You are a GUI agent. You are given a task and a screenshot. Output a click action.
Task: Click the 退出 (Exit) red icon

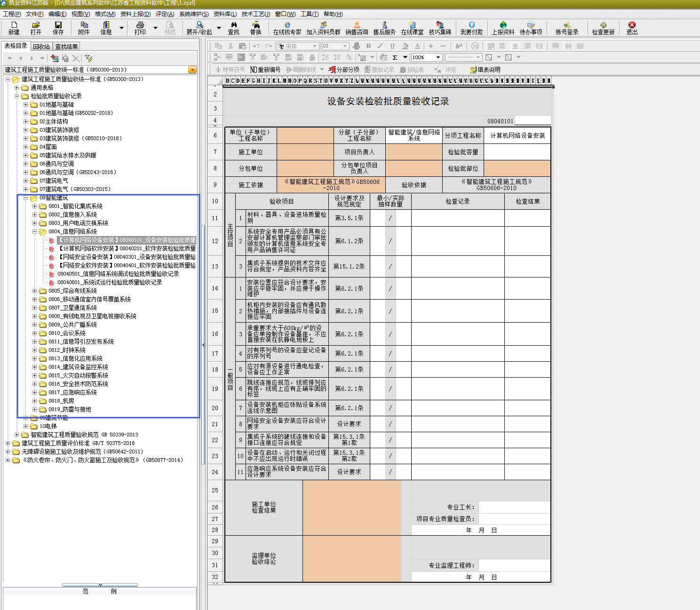click(632, 28)
